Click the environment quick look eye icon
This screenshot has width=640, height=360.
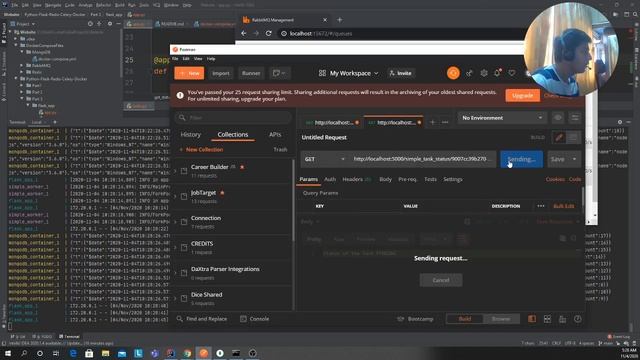click(x=558, y=118)
